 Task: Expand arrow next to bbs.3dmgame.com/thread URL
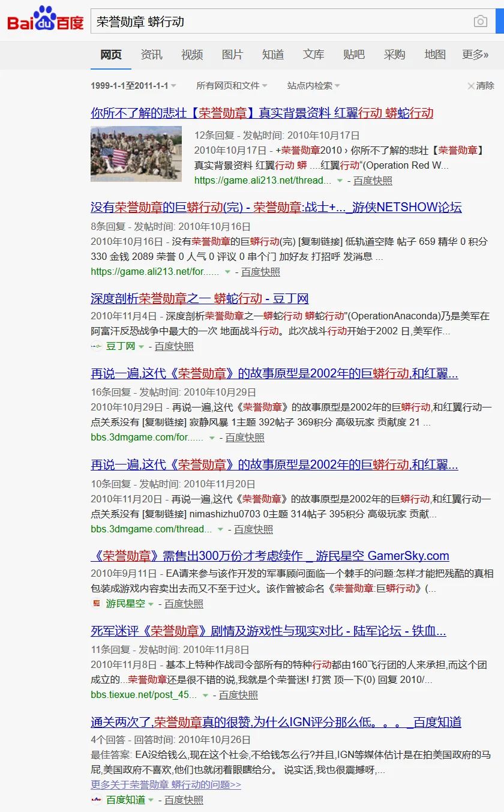click(220, 529)
